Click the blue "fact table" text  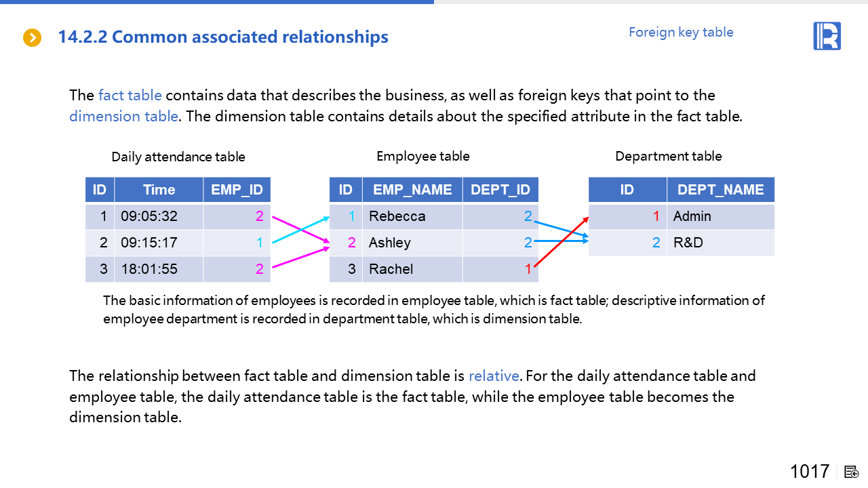click(x=130, y=95)
